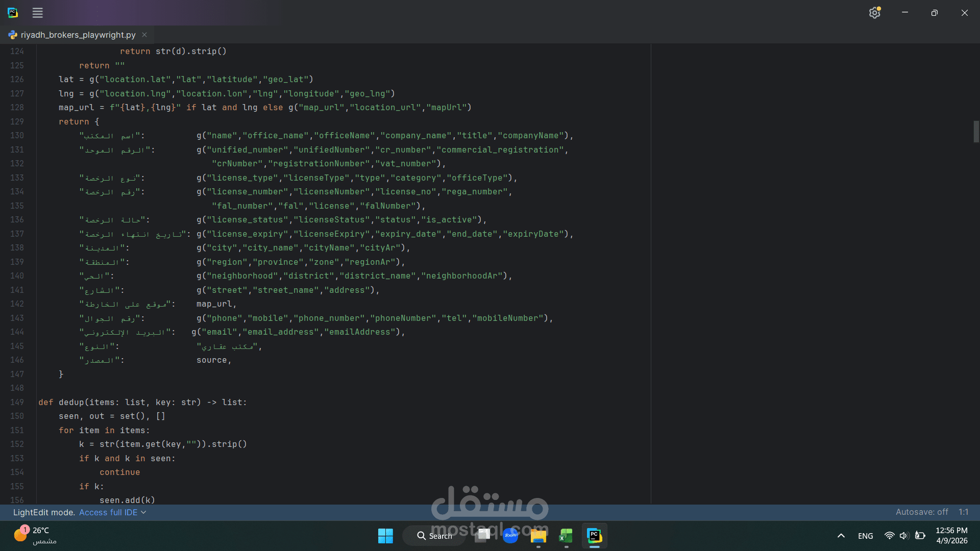Screen dimensions: 980x551
Task: Click the PyCharm taskbar icon
Action: (x=594, y=536)
